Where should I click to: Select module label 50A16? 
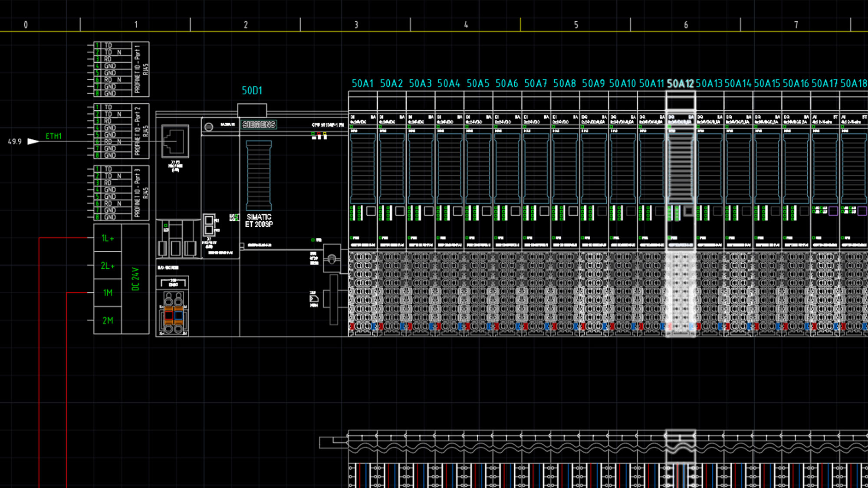pyautogui.click(x=796, y=83)
